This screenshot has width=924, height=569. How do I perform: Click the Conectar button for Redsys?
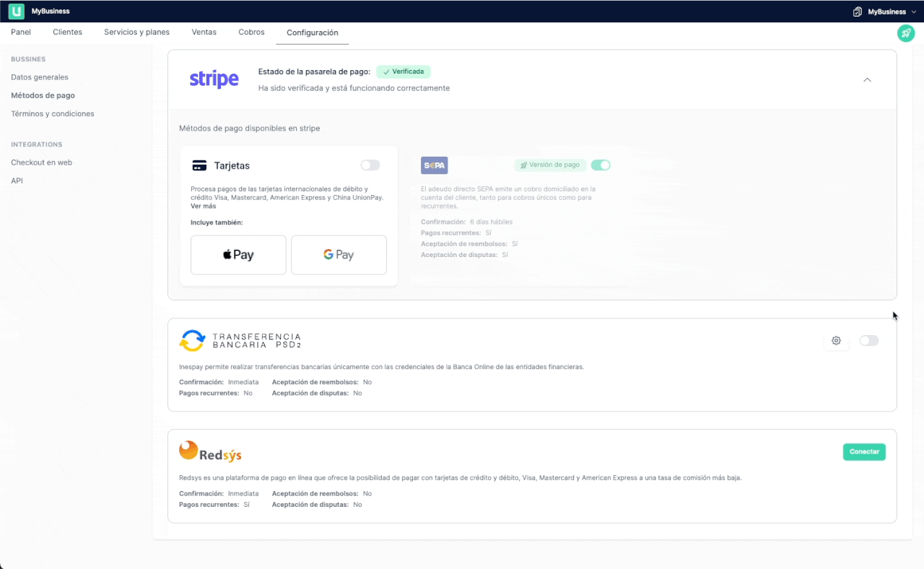tap(864, 452)
